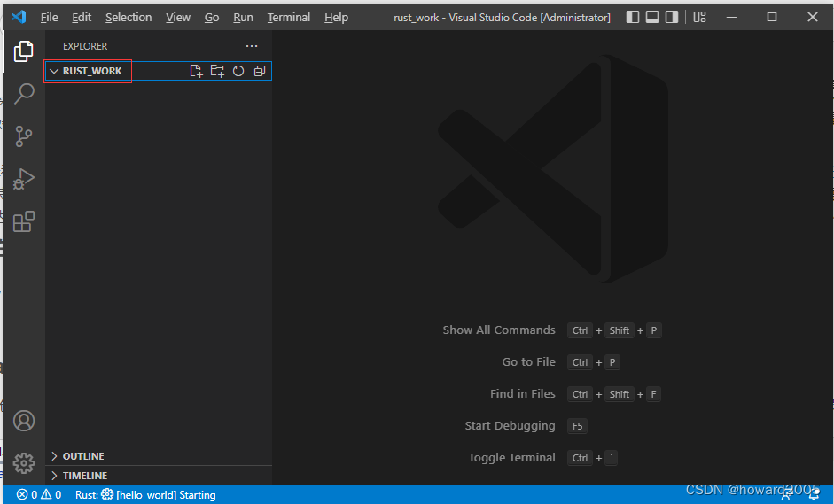This screenshot has width=834, height=504.
Task: Click the EXPLORER panel title
Action: 85,46
